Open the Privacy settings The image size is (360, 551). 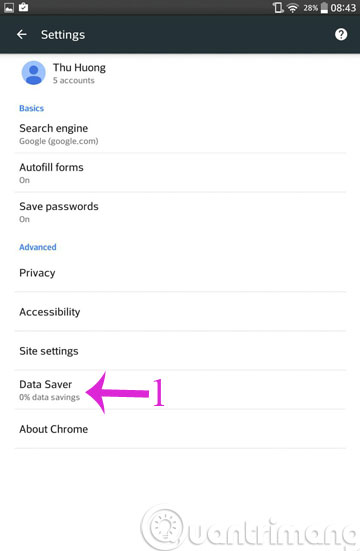tap(180, 273)
